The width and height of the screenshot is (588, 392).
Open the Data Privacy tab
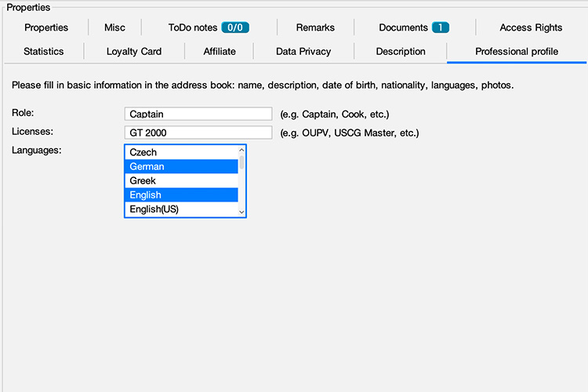pos(303,52)
